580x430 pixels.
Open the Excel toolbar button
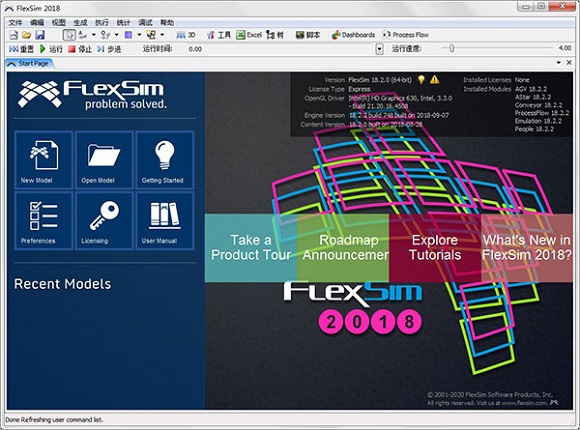click(249, 35)
